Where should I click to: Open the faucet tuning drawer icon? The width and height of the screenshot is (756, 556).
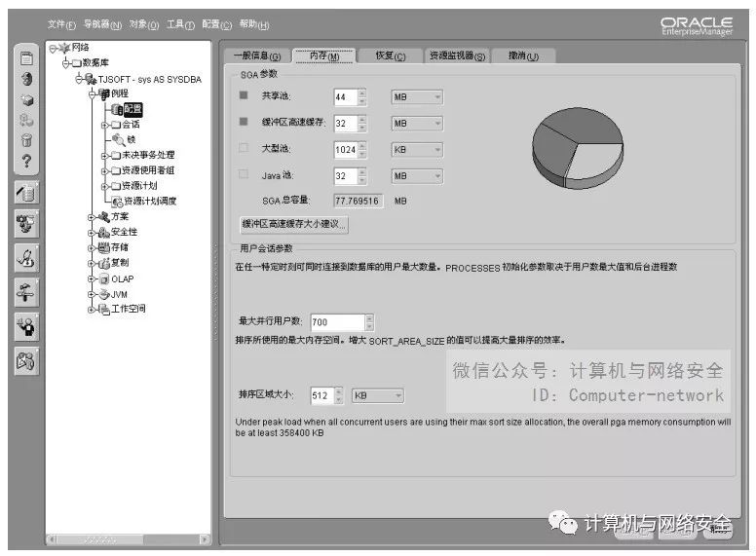26,292
